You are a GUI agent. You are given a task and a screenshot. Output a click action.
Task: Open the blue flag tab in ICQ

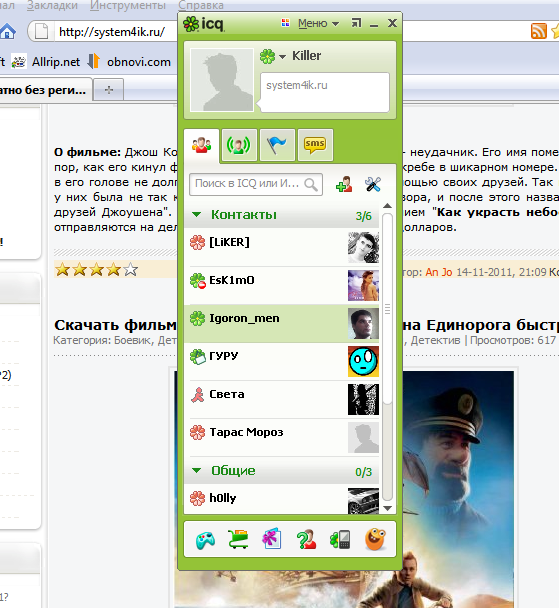click(x=276, y=145)
